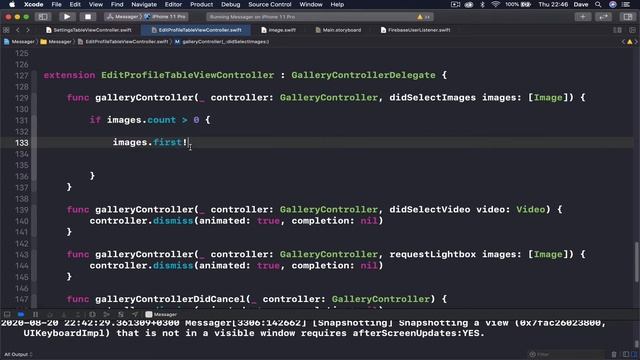Screen dimensions: 640x360
Task: Hide the debug area toggle
Action: [7, 314]
